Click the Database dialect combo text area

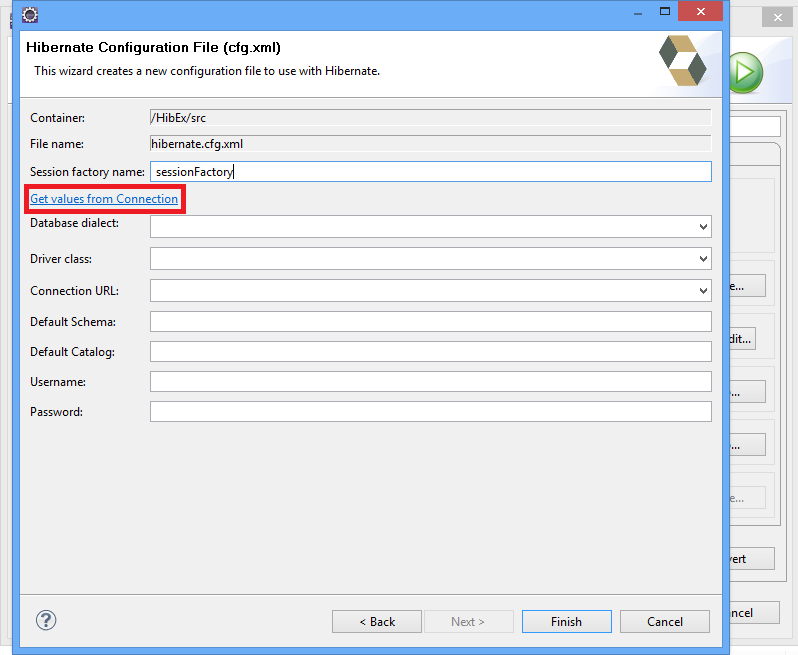[422, 226]
